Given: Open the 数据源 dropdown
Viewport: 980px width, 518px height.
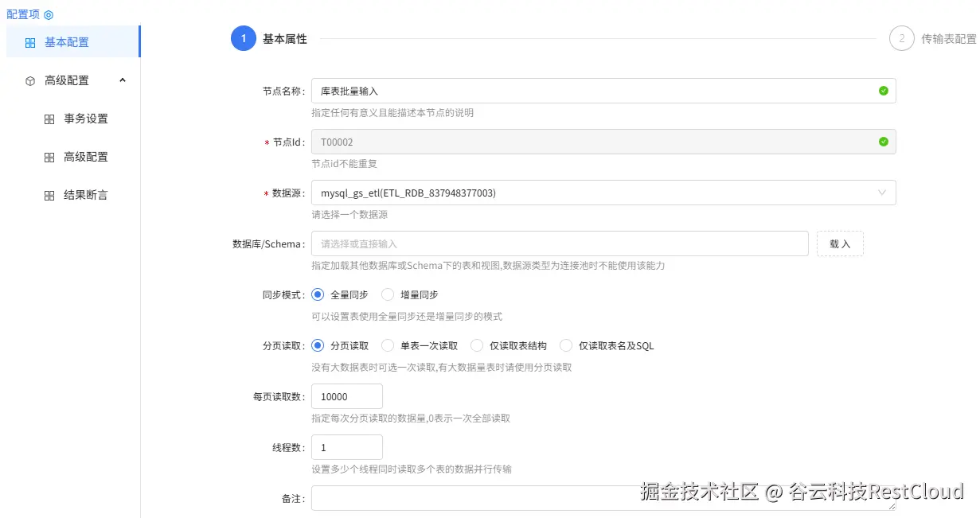Looking at the screenshot, I should pos(881,193).
